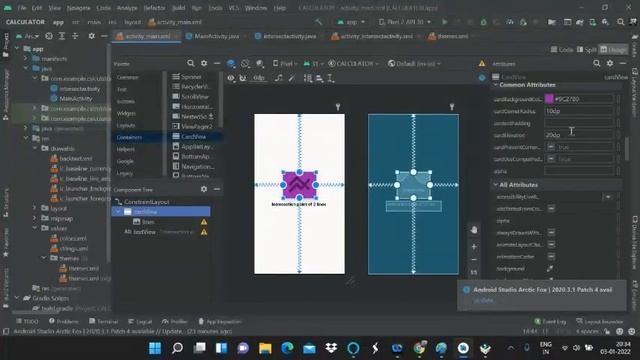Toggle animationCache attribute flag
640x360 pixels.
click(x=551, y=256)
